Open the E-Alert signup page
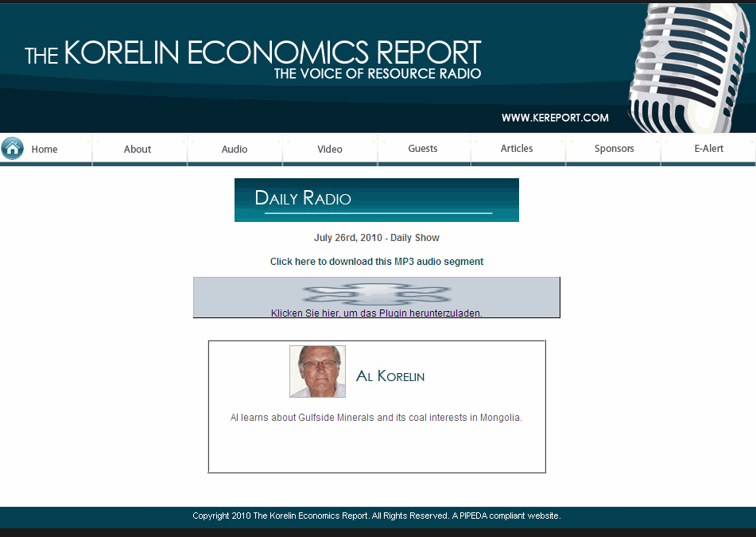Screen dimensions: 756x537 point(709,149)
